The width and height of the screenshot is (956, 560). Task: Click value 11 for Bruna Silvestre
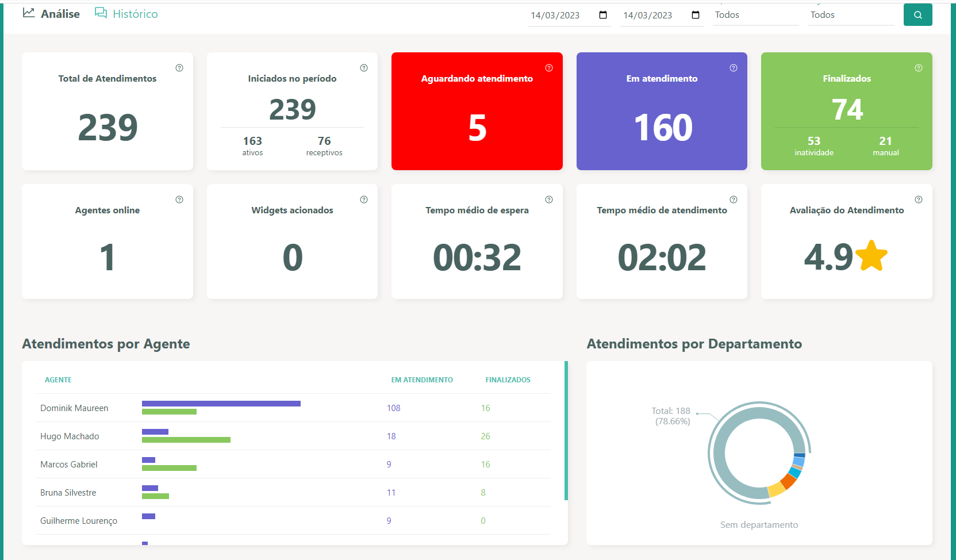click(x=391, y=493)
